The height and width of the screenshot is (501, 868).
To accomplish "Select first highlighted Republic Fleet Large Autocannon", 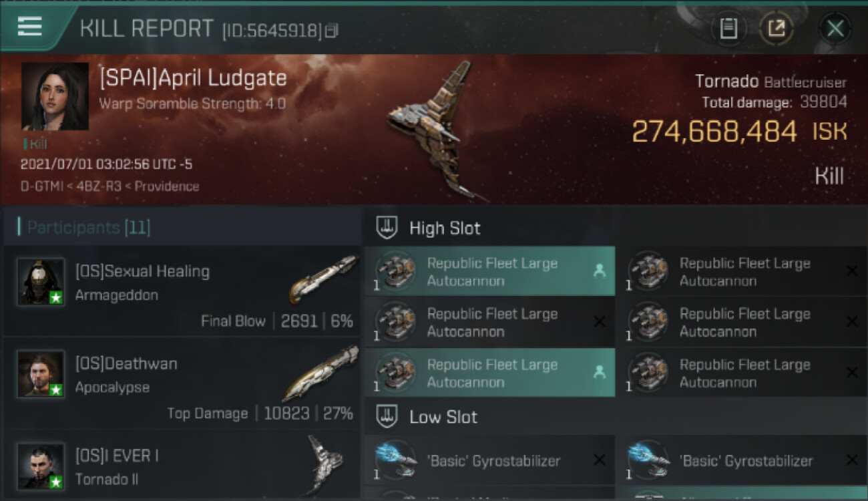I will [490, 271].
